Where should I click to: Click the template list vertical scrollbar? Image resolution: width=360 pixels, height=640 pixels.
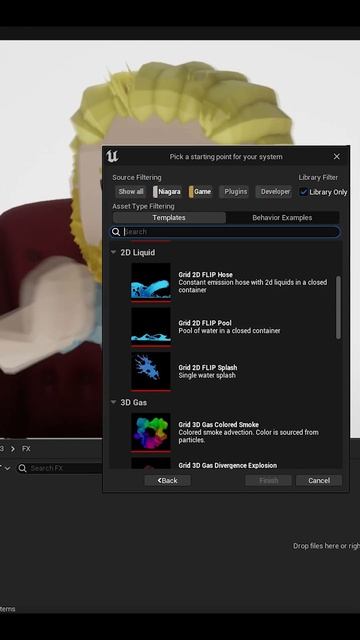(x=338, y=307)
